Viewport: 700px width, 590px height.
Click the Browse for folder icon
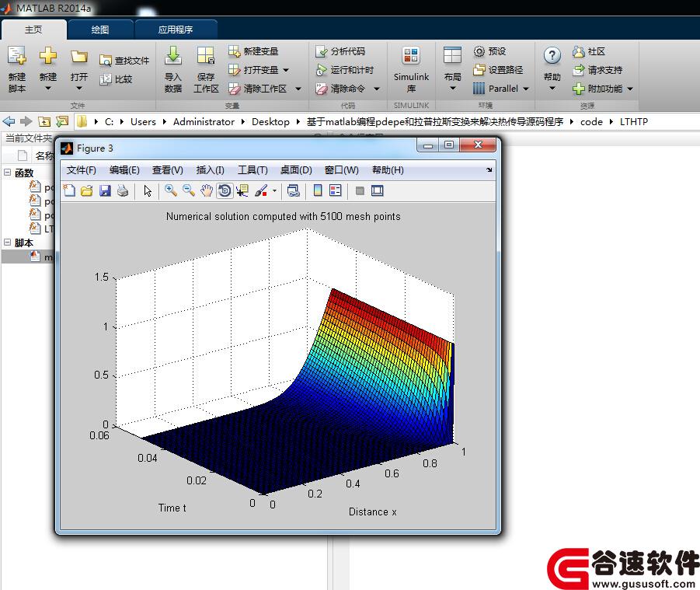click(62, 121)
